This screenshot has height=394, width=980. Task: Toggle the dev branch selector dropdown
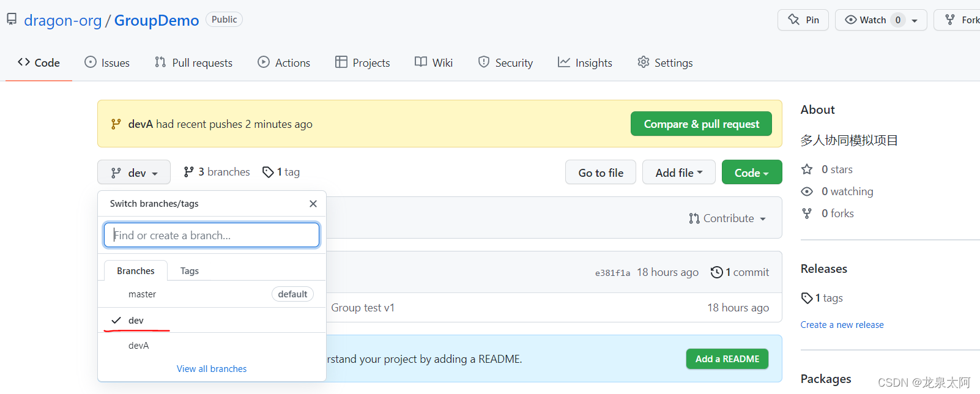click(x=134, y=173)
